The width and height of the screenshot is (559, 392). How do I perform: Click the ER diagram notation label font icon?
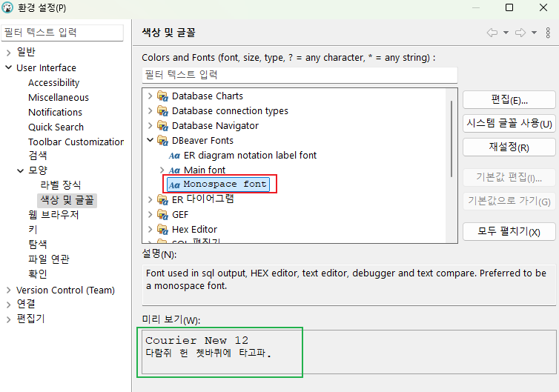click(x=174, y=156)
